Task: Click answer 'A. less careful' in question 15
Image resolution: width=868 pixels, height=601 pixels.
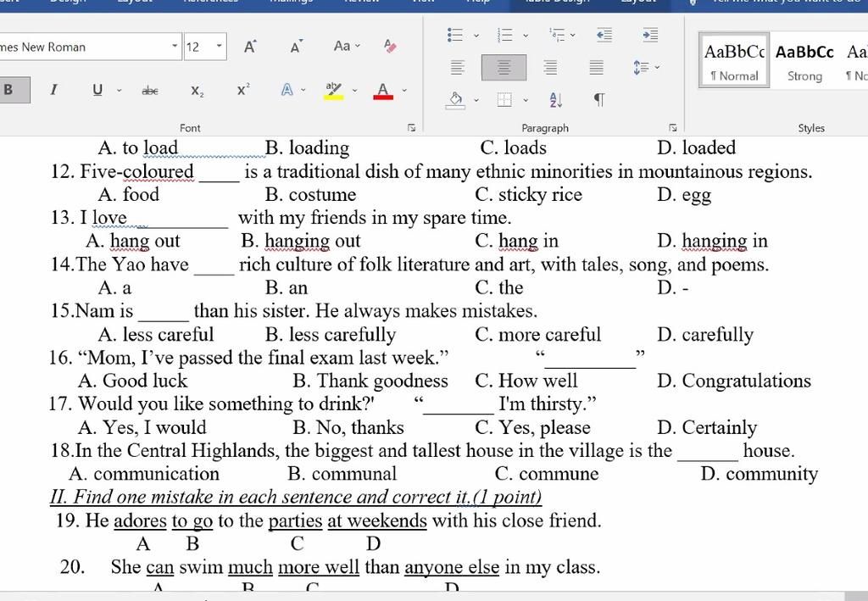Action: click(156, 334)
